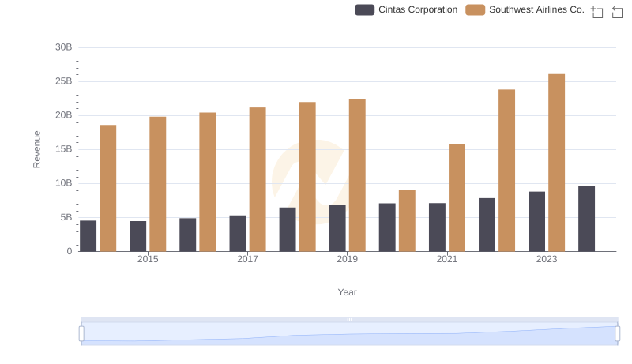Click the Southwest bar for 2017
Screen dimensions: 632x364
[x=258, y=179]
